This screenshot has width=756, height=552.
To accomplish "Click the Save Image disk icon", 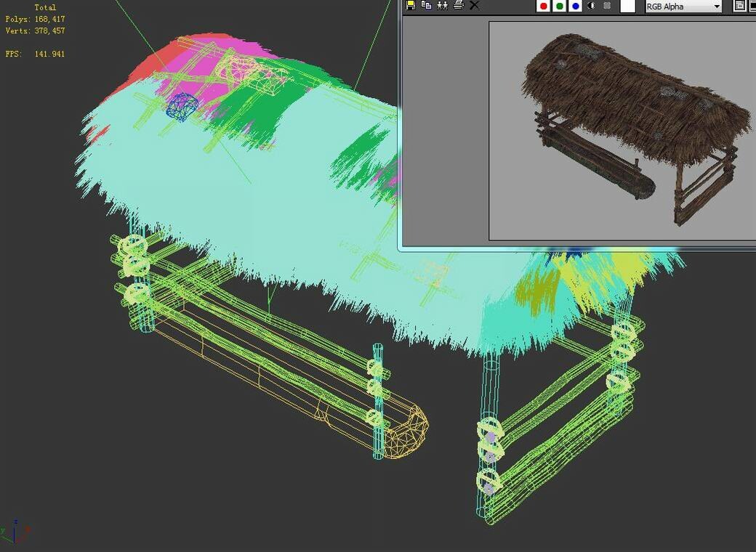I will (x=410, y=5).
